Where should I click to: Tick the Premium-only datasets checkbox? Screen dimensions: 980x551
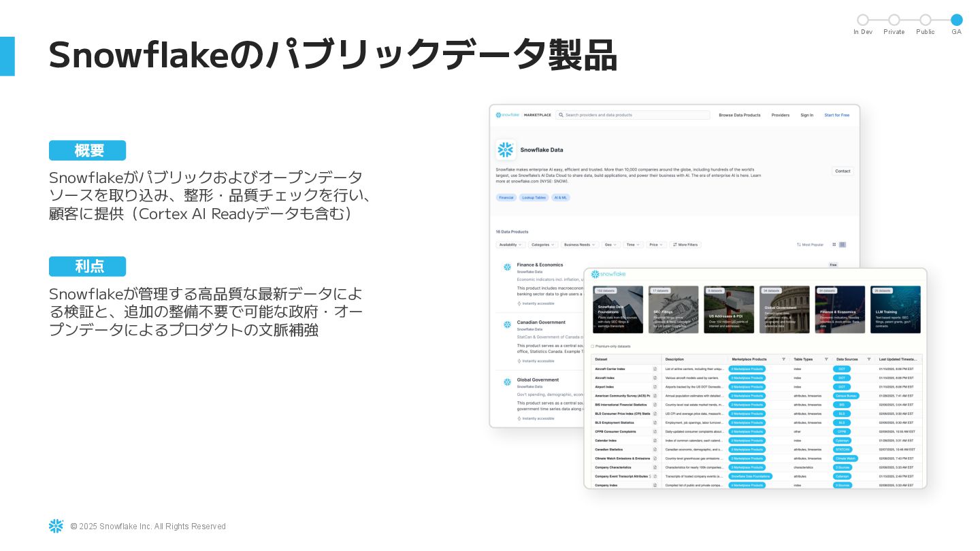[593, 346]
